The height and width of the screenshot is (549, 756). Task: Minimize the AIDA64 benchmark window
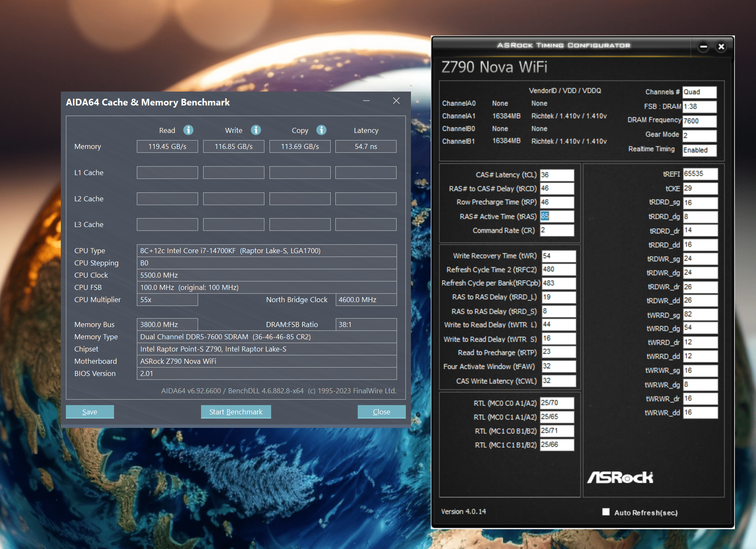pyautogui.click(x=366, y=101)
